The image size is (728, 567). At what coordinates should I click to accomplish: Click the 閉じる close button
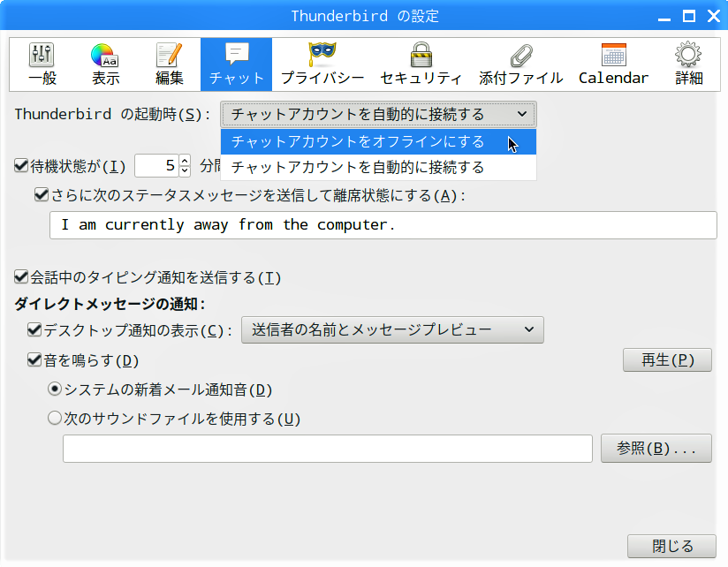pyautogui.click(x=671, y=546)
